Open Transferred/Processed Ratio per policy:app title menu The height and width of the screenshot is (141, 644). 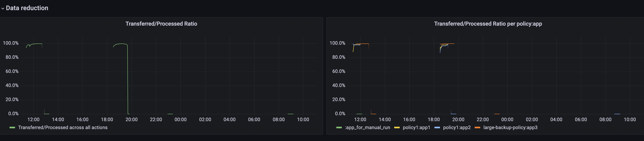point(488,24)
